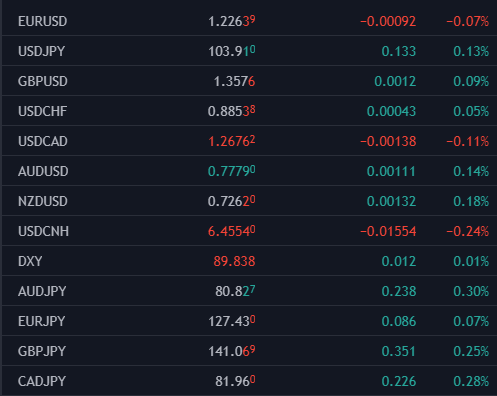
Task: Click USDCNH price 6.45540
Action: point(232,231)
